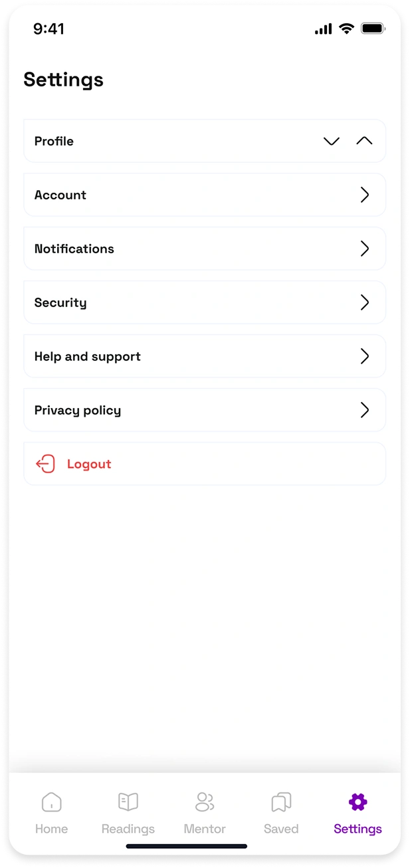Open Notifications using its right chevron
The image size is (410, 868).
[364, 249]
